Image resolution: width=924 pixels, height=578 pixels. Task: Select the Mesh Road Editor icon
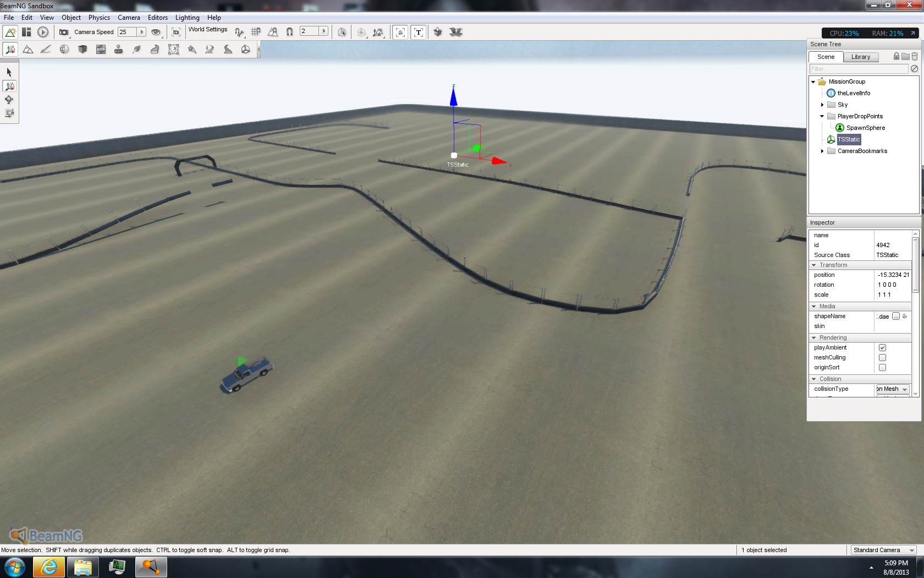155,50
